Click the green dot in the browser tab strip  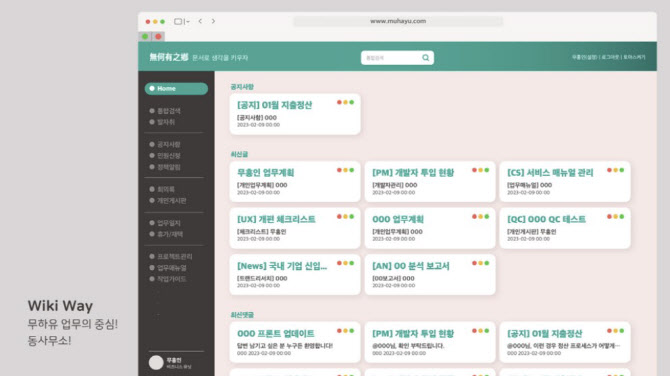point(145,37)
